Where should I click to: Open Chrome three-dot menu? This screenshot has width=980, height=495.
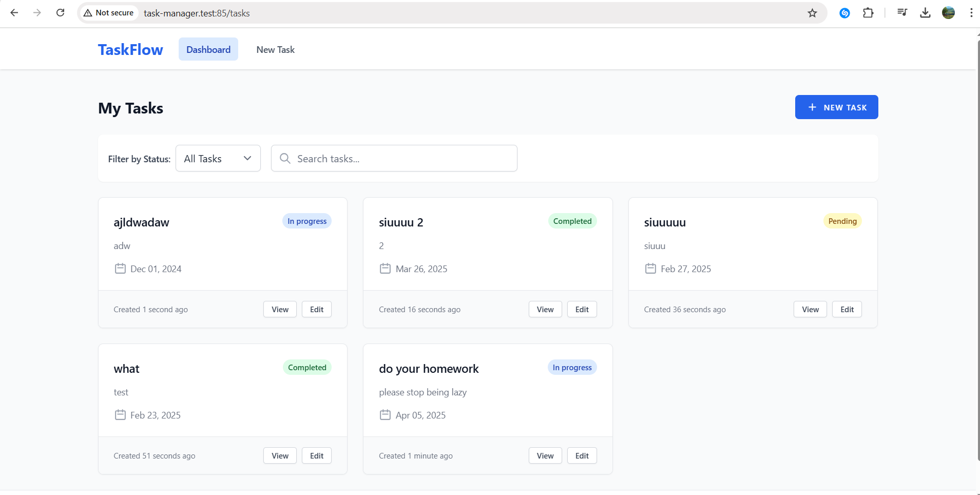[x=971, y=13]
